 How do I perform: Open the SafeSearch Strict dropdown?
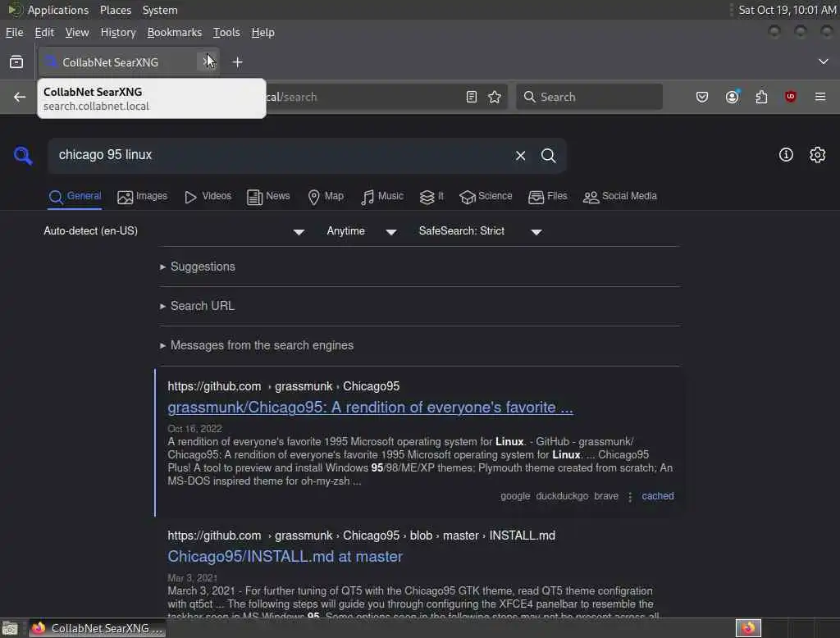point(480,231)
